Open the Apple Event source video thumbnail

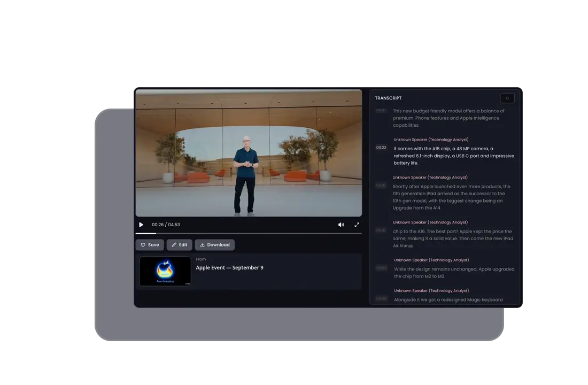(165, 271)
